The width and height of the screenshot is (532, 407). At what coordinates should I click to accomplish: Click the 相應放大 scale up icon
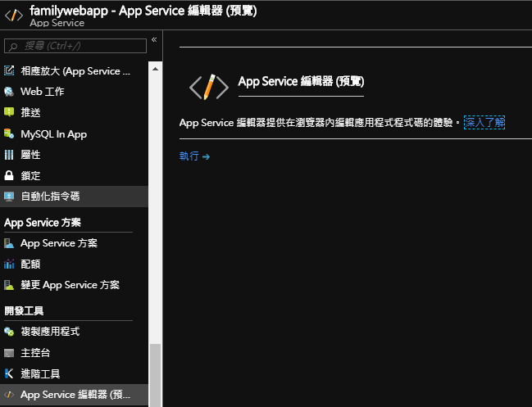click(x=9, y=70)
